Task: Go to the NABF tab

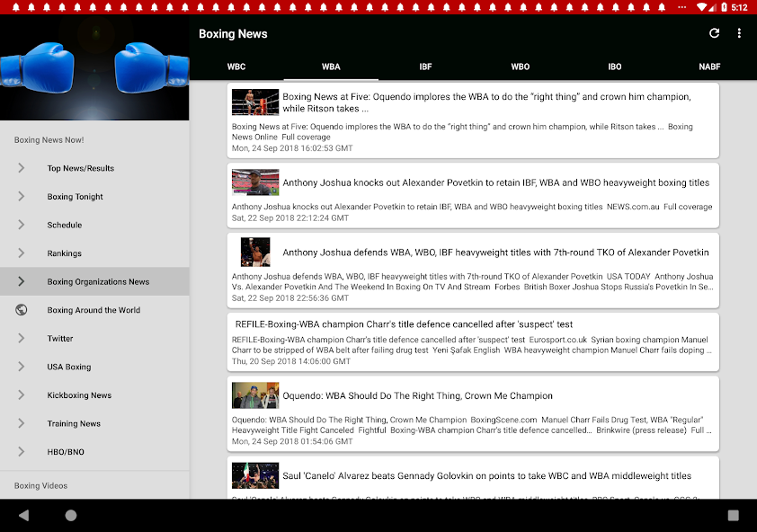Action: click(x=709, y=66)
